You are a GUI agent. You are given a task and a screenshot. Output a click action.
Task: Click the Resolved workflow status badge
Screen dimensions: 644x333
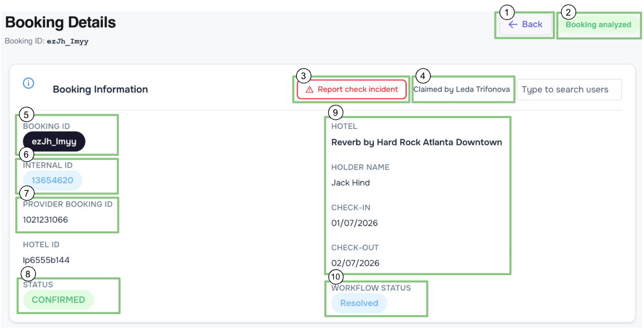tap(359, 303)
